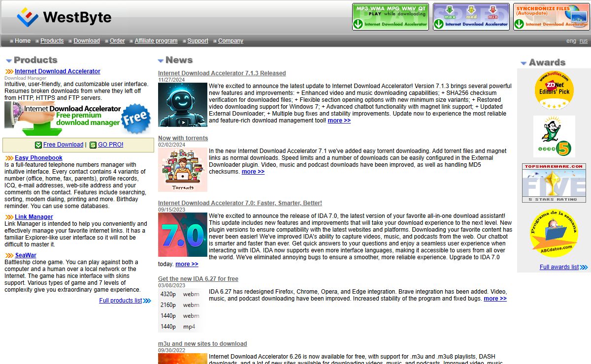Open the Full products list link
591x364 pixels.
(x=120, y=301)
